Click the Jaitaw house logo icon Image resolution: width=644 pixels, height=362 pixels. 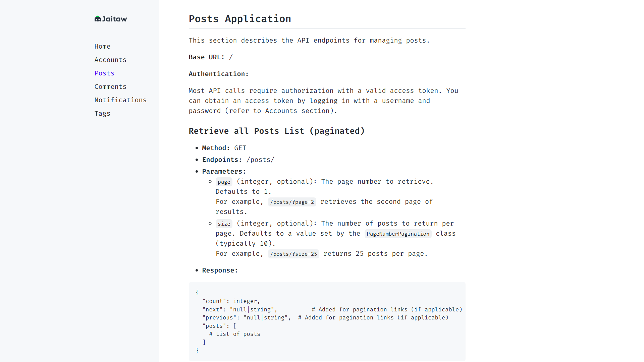(x=98, y=19)
